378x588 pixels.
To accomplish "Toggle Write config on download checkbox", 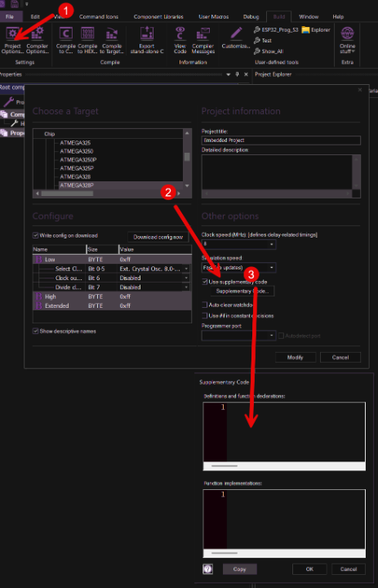I will pyautogui.click(x=36, y=235).
